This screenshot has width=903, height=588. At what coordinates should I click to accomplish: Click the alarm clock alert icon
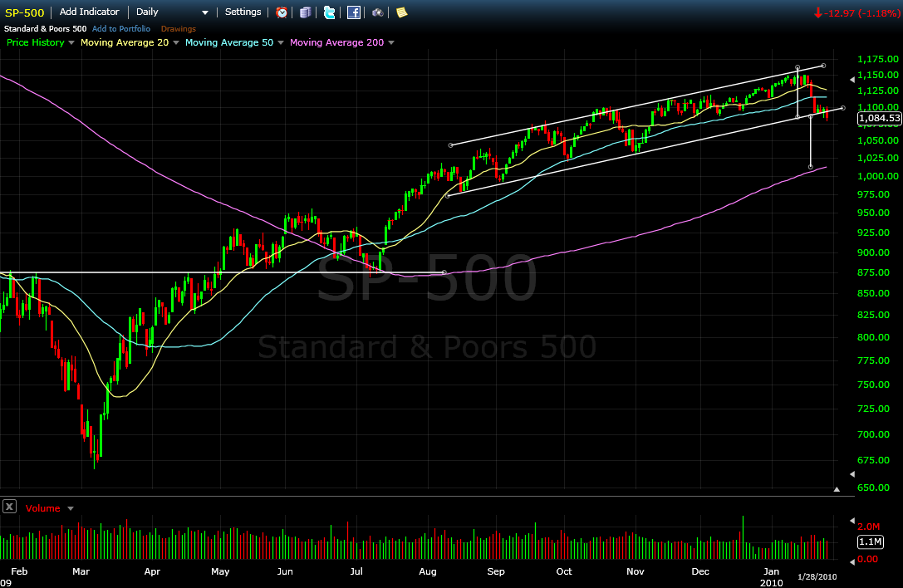click(282, 12)
